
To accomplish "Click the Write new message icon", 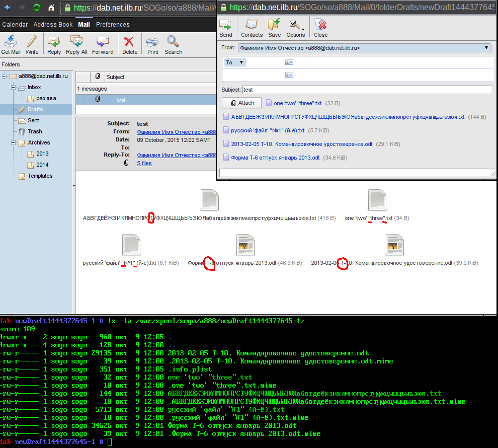I will pos(32,44).
